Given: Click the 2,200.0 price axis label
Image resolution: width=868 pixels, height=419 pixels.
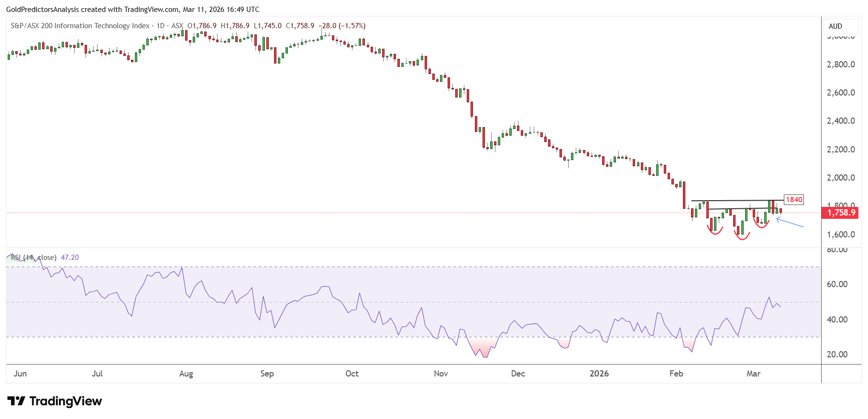Looking at the screenshot, I should coord(841,150).
